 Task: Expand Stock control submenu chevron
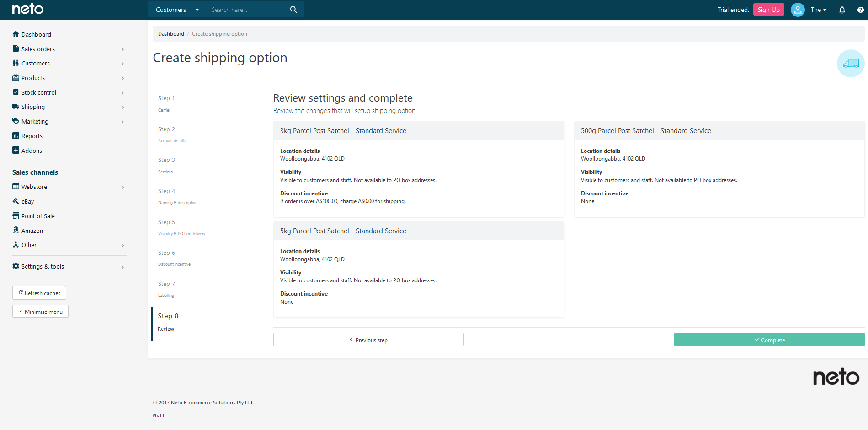(122, 93)
